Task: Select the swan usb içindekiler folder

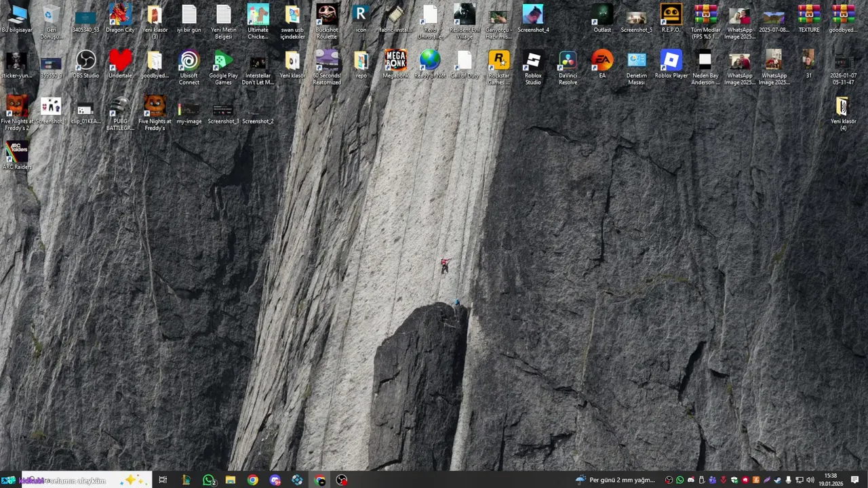Action: tap(292, 22)
